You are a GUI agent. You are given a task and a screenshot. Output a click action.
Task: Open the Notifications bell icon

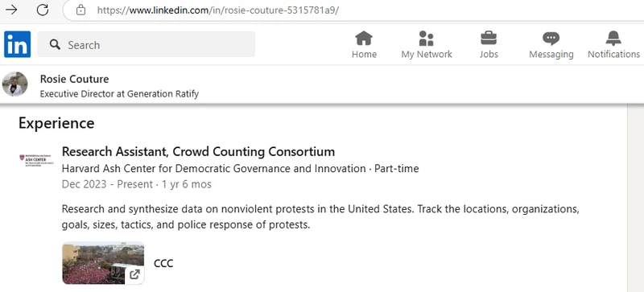point(613,39)
